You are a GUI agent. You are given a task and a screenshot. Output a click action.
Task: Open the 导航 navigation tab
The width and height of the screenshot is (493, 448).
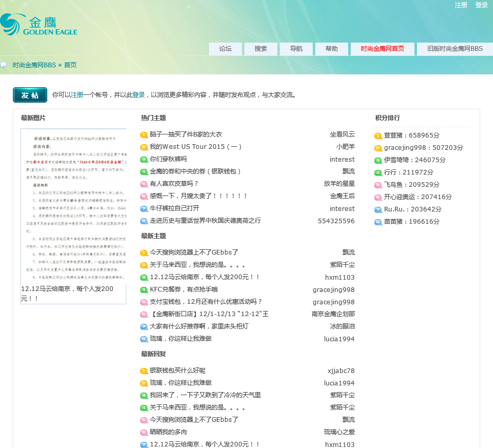[296, 49]
